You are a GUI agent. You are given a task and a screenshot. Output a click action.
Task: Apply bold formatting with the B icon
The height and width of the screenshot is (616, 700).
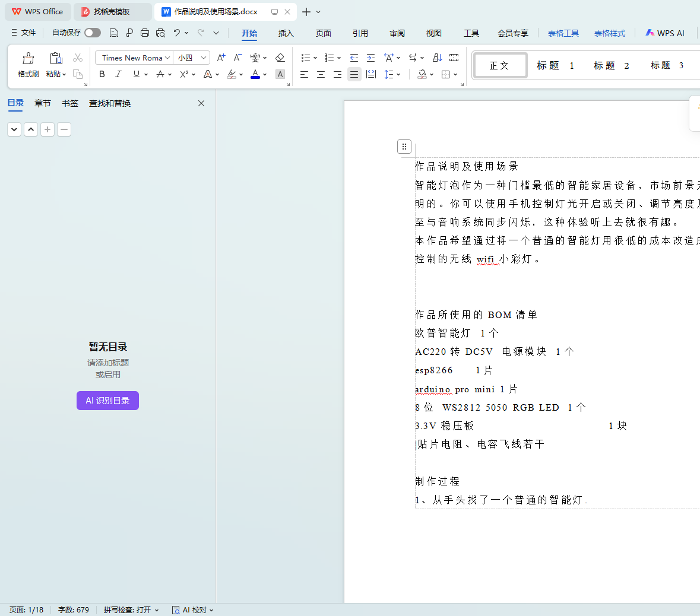coord(102,74)
